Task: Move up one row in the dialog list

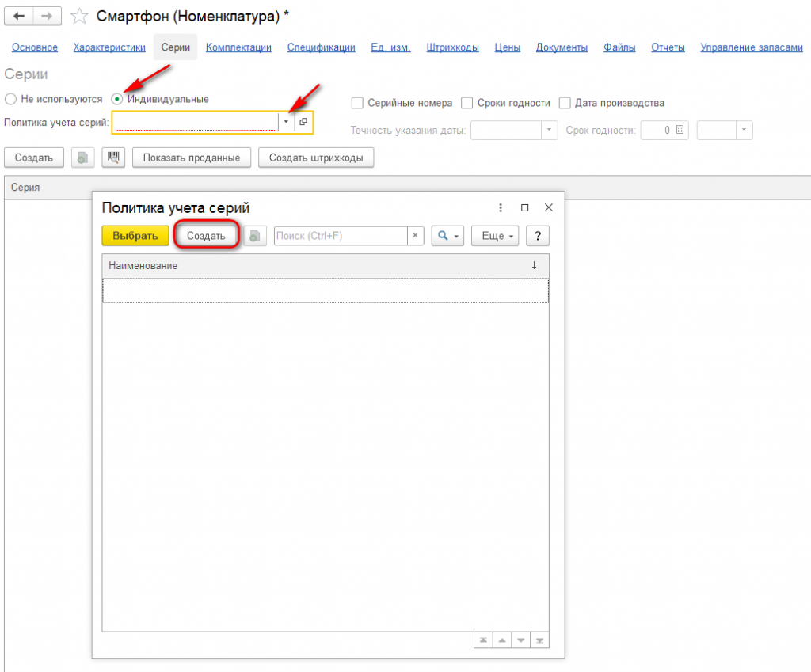Action: click(x=502, y=640)
